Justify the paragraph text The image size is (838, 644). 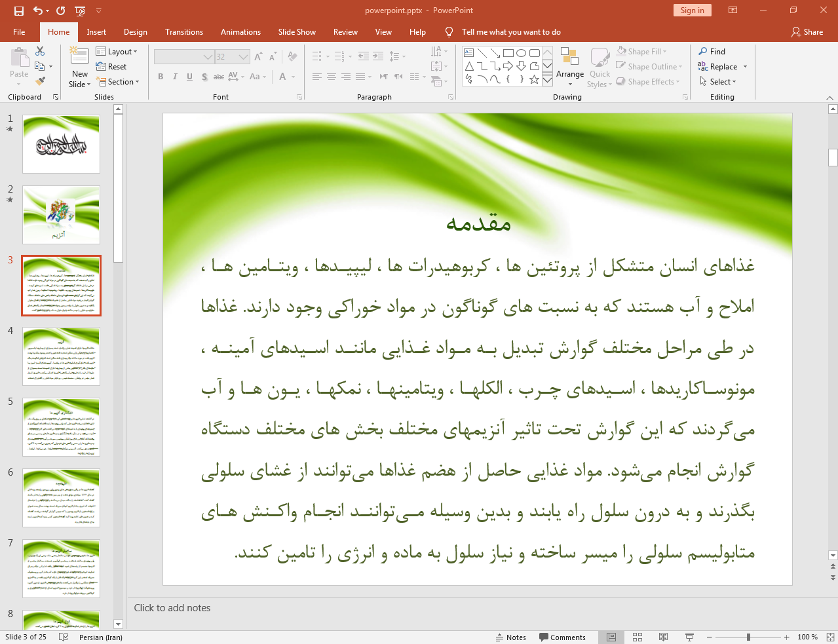(x=360, y=77)
